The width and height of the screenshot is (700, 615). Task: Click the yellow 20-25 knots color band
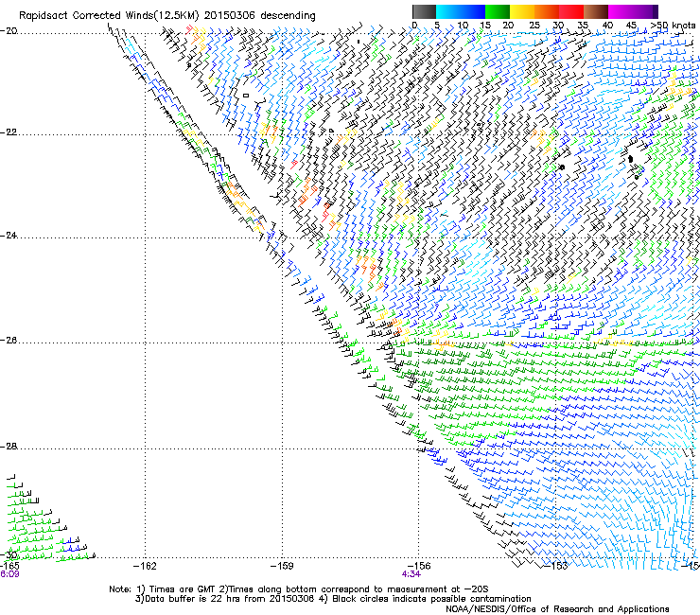[x=522, y=11]
